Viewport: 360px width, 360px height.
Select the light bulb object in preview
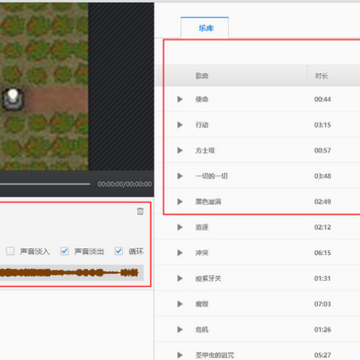(x=13, y=99)
